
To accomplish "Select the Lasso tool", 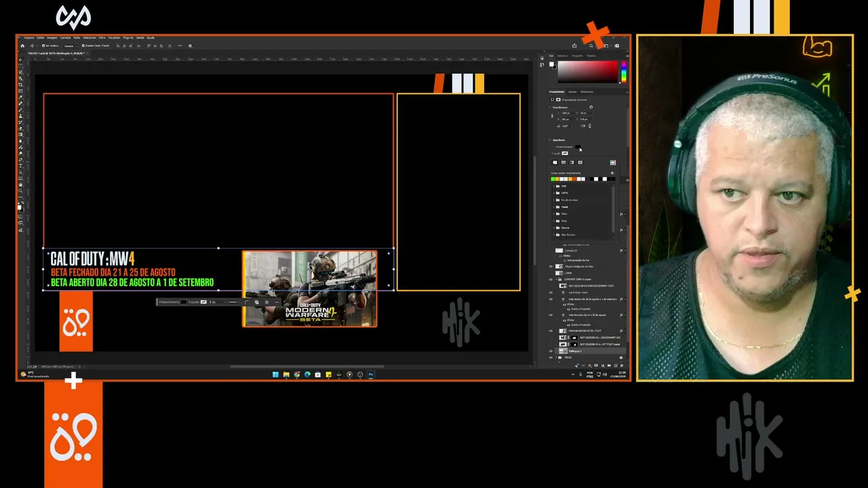I will 20,72.
